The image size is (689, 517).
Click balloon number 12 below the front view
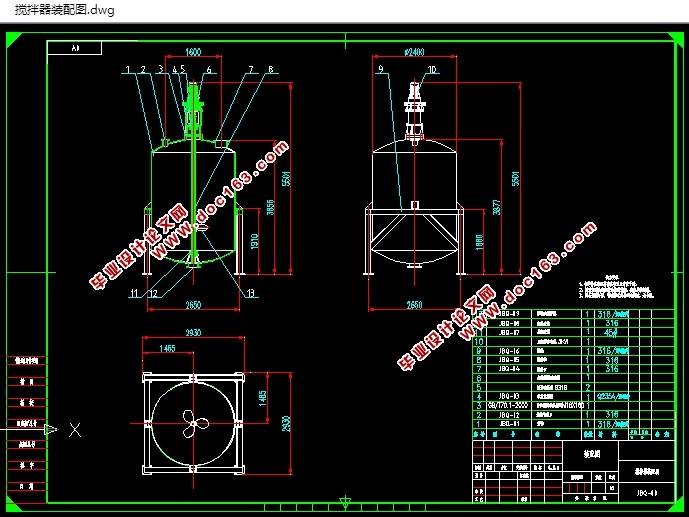pyautogui.click(x=153, y=293)
